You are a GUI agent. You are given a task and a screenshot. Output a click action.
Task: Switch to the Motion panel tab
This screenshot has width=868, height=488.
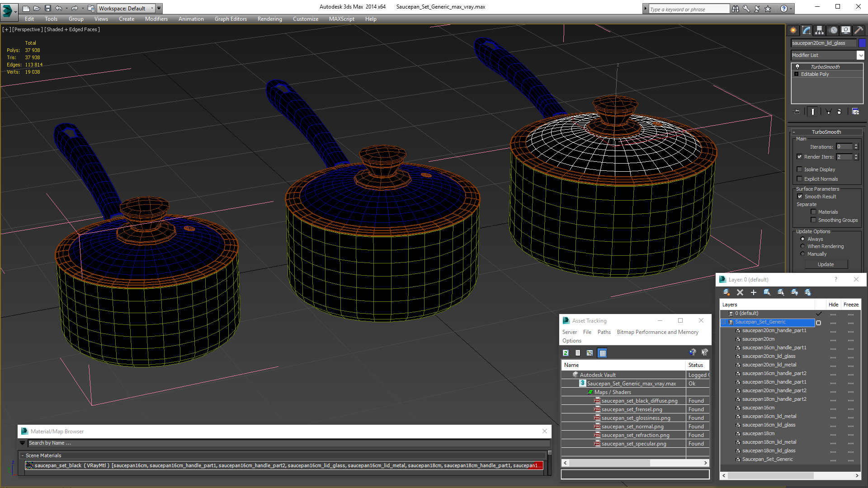[833, 30]
